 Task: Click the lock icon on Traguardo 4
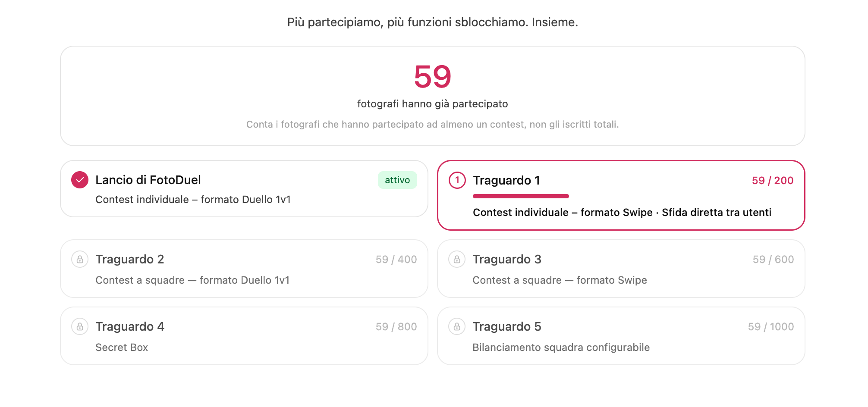pyautogui.click(x=80, y=327)
